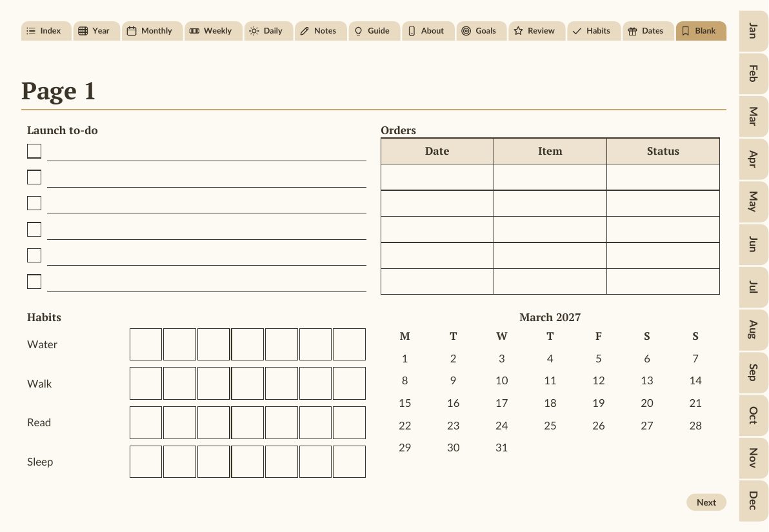Click the Read habit label
This screenshot has height=532, width=769.
[x=39, y=422]
